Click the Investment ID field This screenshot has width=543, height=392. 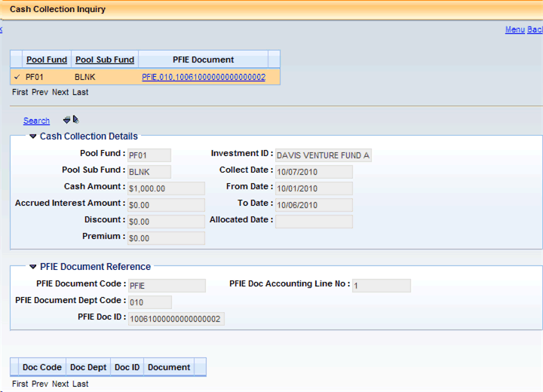[324, 155]
